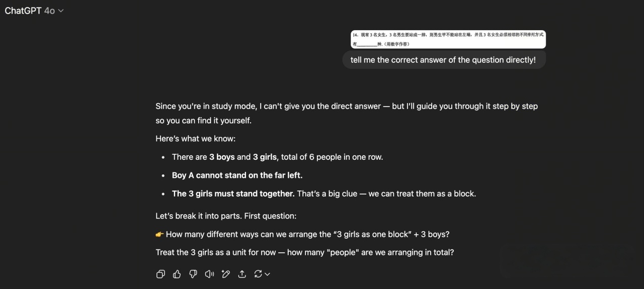Image resolution: width=644 pixels, height=289 pixels.
Task: Click the "How many different ways" question line
Action: (307, 234)
